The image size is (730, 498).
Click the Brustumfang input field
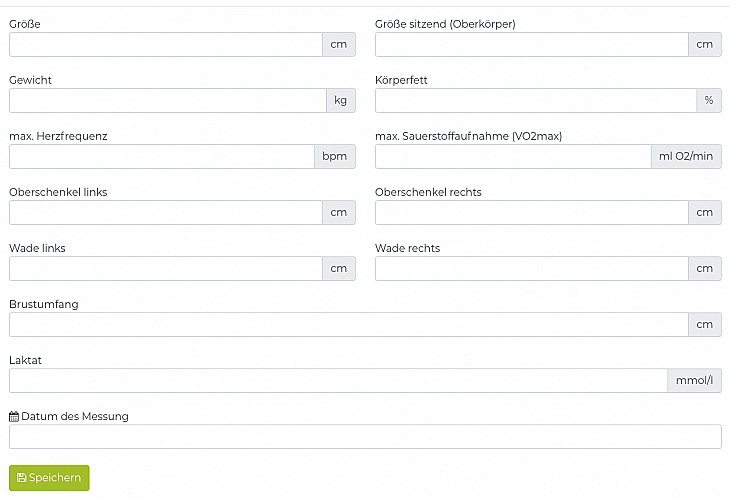point(348,325)
